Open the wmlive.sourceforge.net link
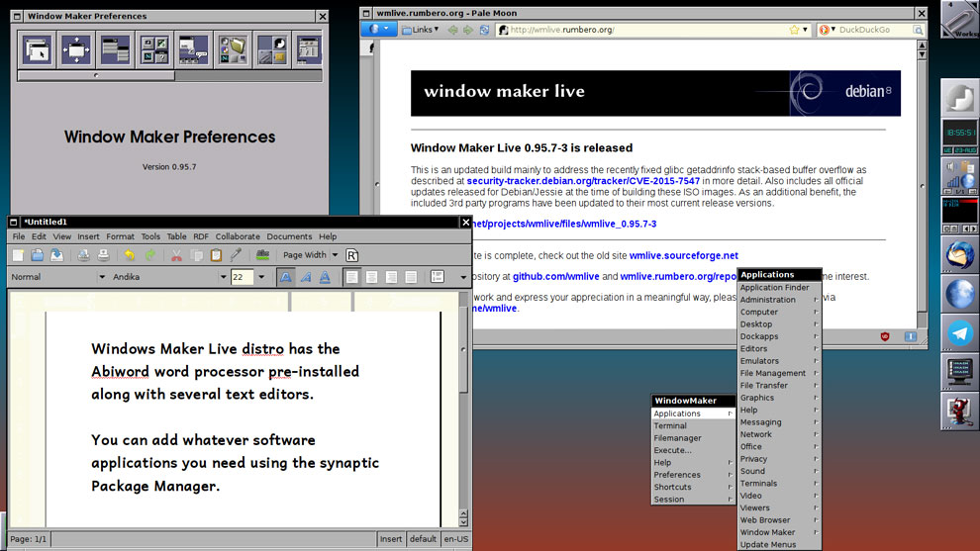This screenshot has width=980, height=551. pyautogui.click(x=684, y=255)
